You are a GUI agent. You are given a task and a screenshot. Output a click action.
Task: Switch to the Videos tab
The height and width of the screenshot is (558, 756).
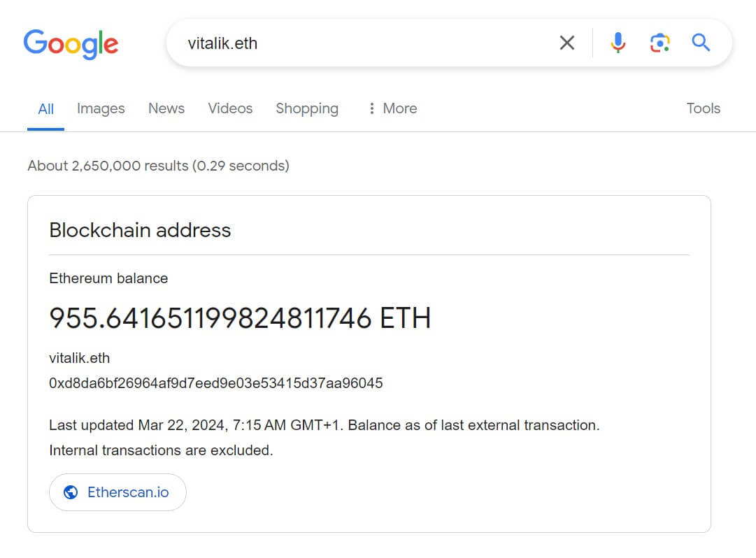tap(230, 108)
